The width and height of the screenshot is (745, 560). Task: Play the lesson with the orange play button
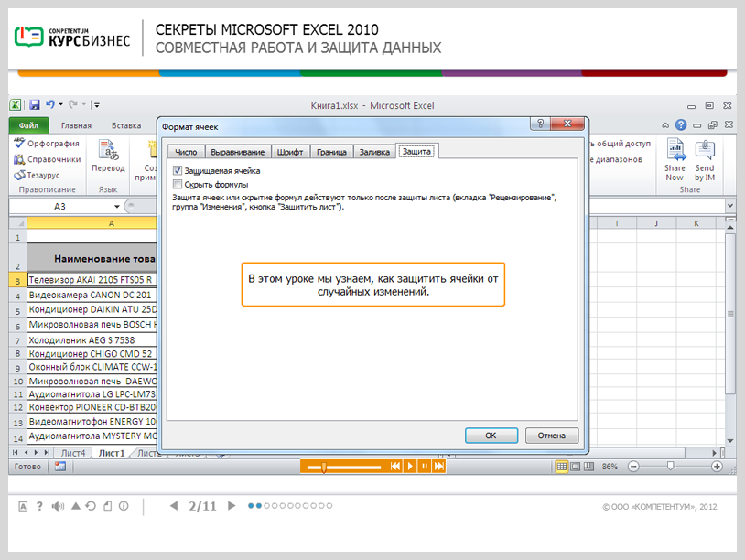tap(409, 467)
